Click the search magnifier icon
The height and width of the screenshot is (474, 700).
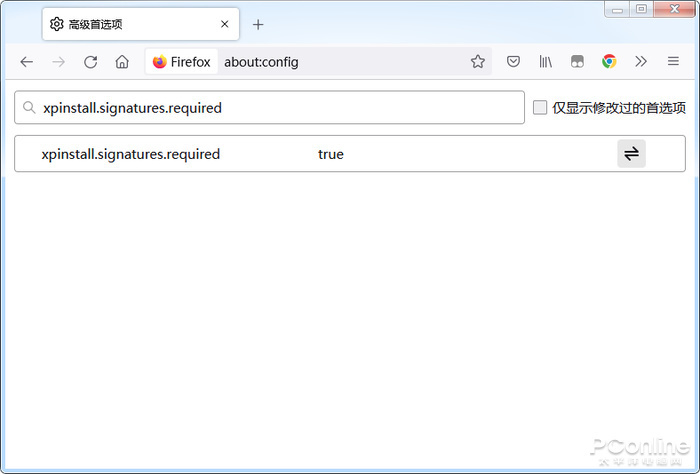coord(29,107)
